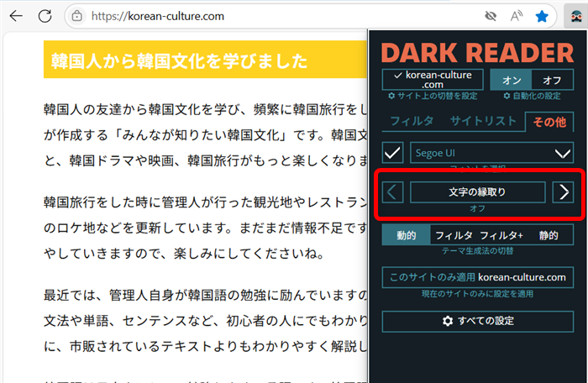Click the Read Aloud icon
The width and height of the screenshot is (588, 383).
coord(517,16)
